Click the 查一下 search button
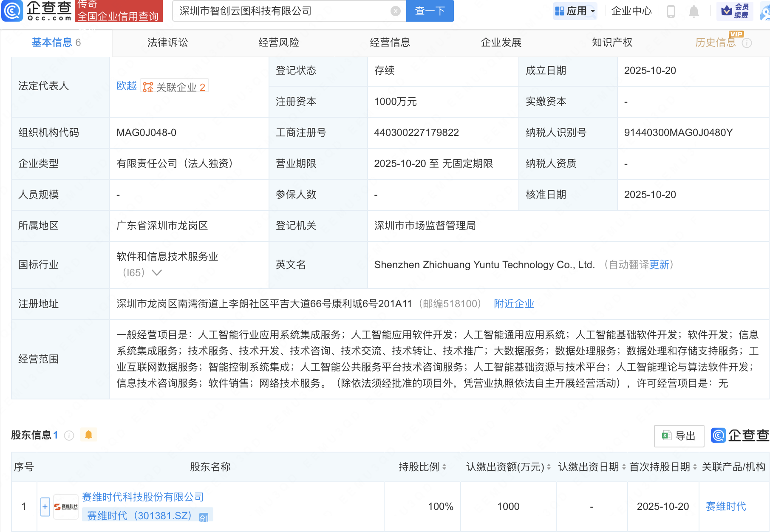Image resolution: width=770 pixels, height=532 pixels. tap(430, 11)
